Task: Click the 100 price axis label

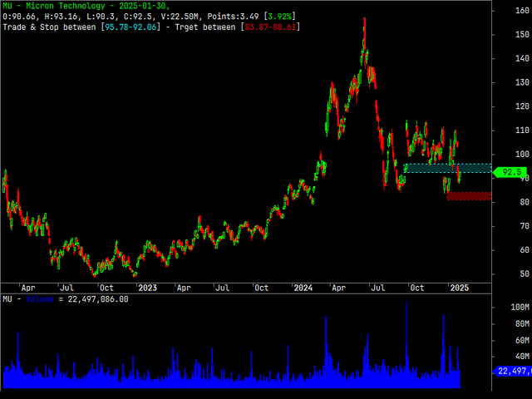Action: click(522, 155)
